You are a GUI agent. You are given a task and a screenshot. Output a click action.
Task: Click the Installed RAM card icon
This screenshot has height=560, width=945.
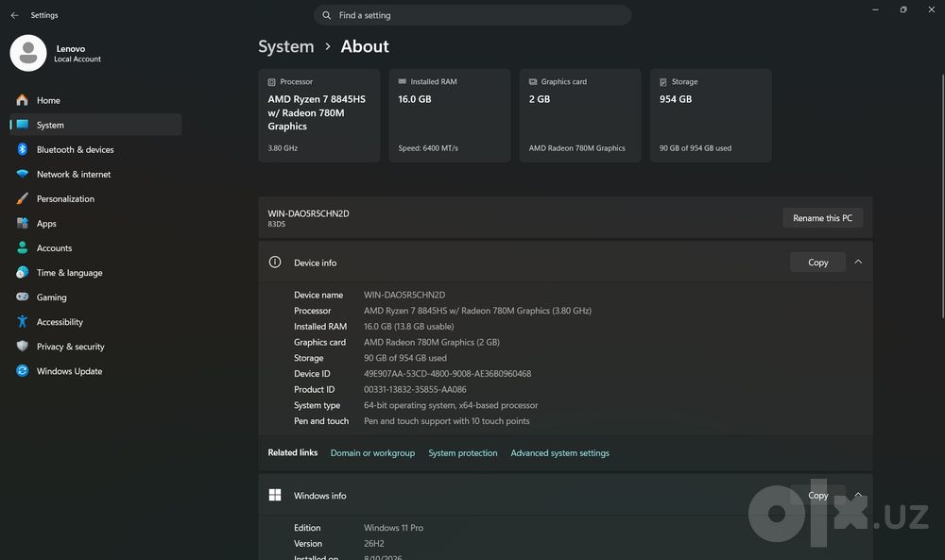tap(402, 81)
